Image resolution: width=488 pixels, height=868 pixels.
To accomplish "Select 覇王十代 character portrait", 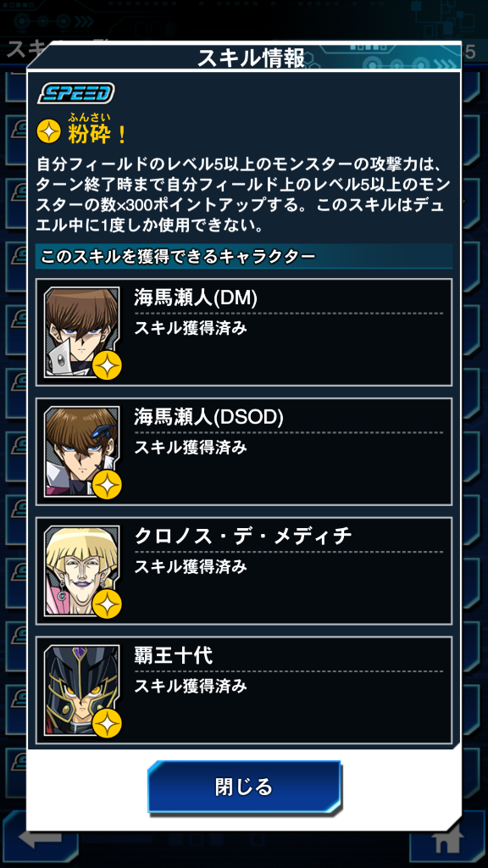I will tap(81, 691).
